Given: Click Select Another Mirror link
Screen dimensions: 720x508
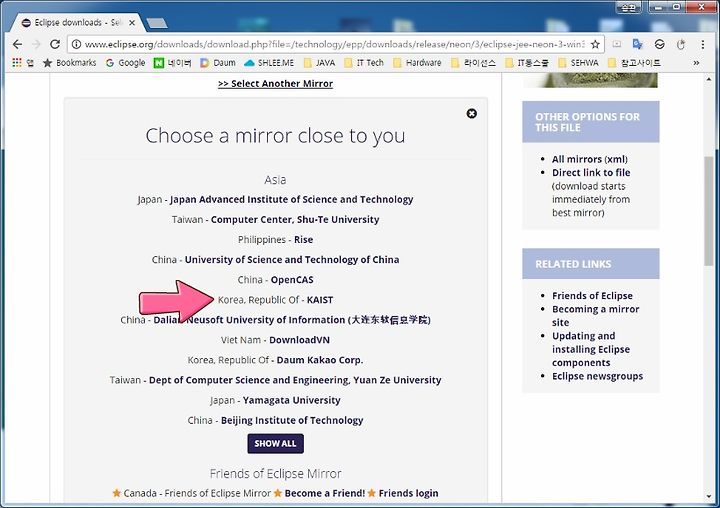Looking at the screenshot, I should (276, 84).
